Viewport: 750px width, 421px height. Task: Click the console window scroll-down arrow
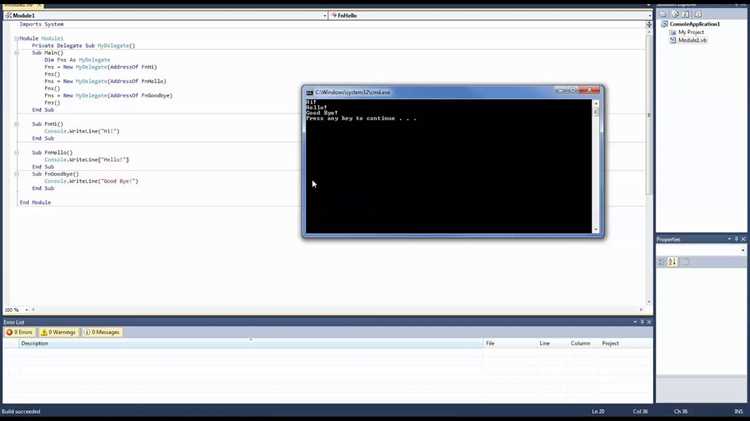point(596,230)
